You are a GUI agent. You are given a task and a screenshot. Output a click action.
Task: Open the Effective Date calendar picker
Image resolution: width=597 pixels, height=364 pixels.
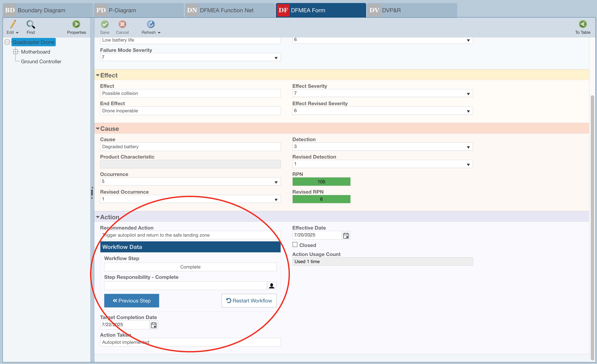click(x=346, y=235)
